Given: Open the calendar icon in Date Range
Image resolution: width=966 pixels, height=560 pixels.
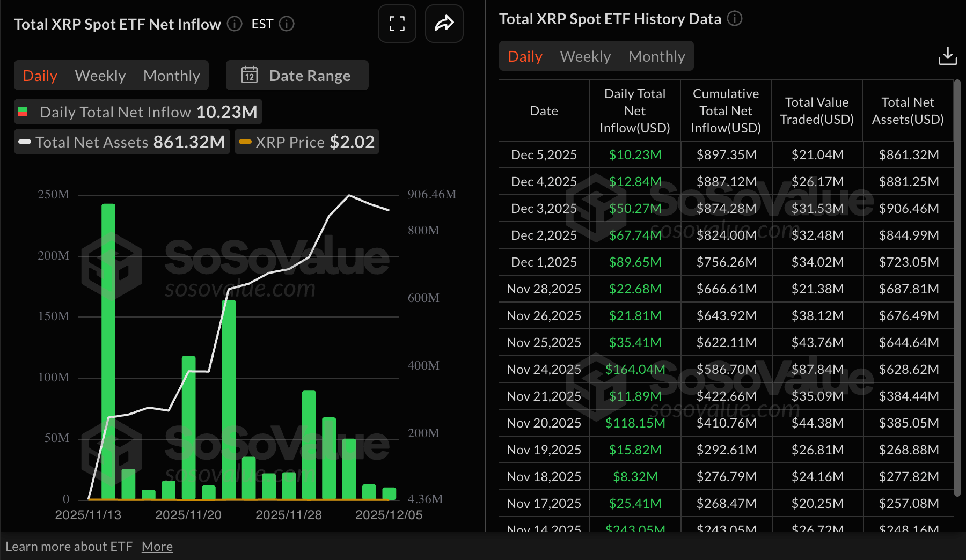Looking at the screenshot, I should [249, 75].
